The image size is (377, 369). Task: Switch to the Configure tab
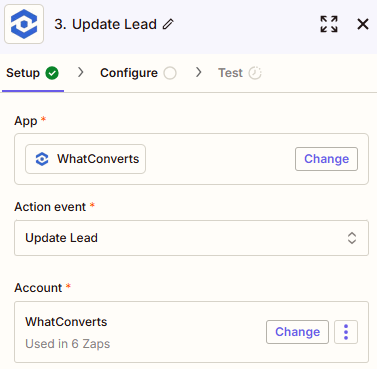pos(138,73)
